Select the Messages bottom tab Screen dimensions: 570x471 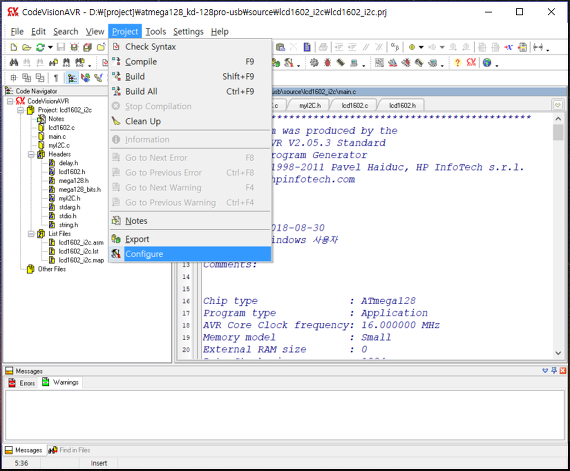click(x=24, y=450)
